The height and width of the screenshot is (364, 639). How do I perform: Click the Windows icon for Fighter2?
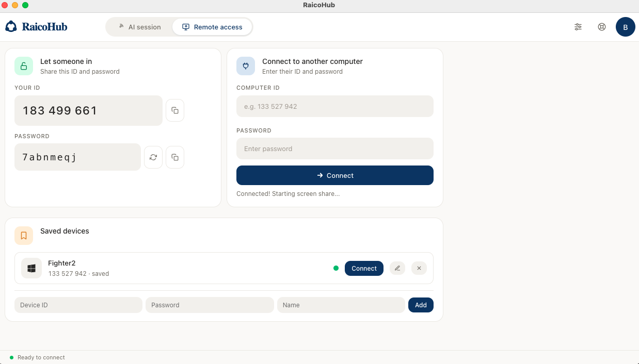click(x=31, y=268)
